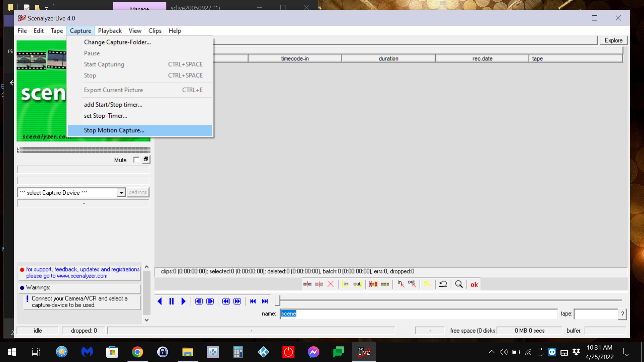Screen dimensions: 644x362
Task: Set the 'out' marker with the yellow out icon
Action: (357, 284)
